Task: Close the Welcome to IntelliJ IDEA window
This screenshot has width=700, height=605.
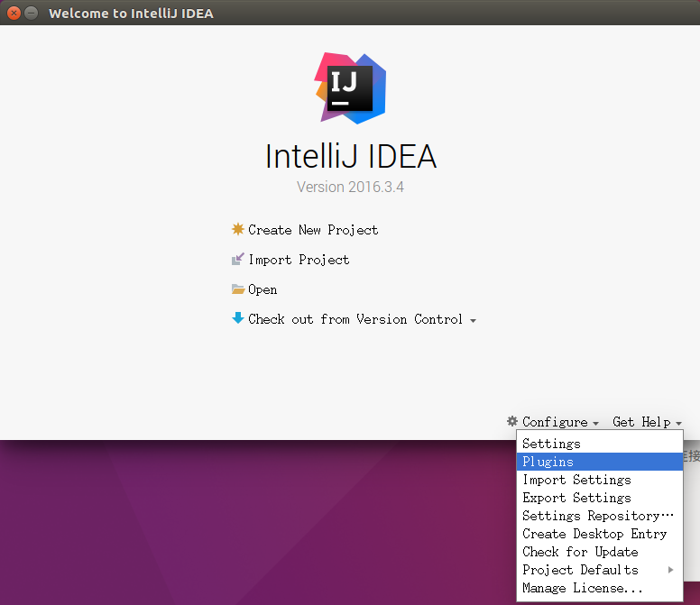Action: point(14,13)
